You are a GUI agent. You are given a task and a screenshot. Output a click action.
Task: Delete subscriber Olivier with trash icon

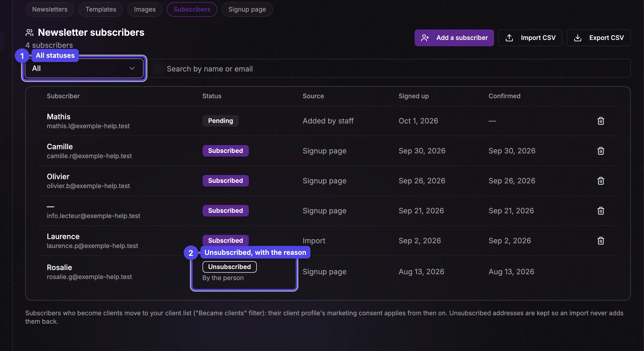[x=601, y=181]
